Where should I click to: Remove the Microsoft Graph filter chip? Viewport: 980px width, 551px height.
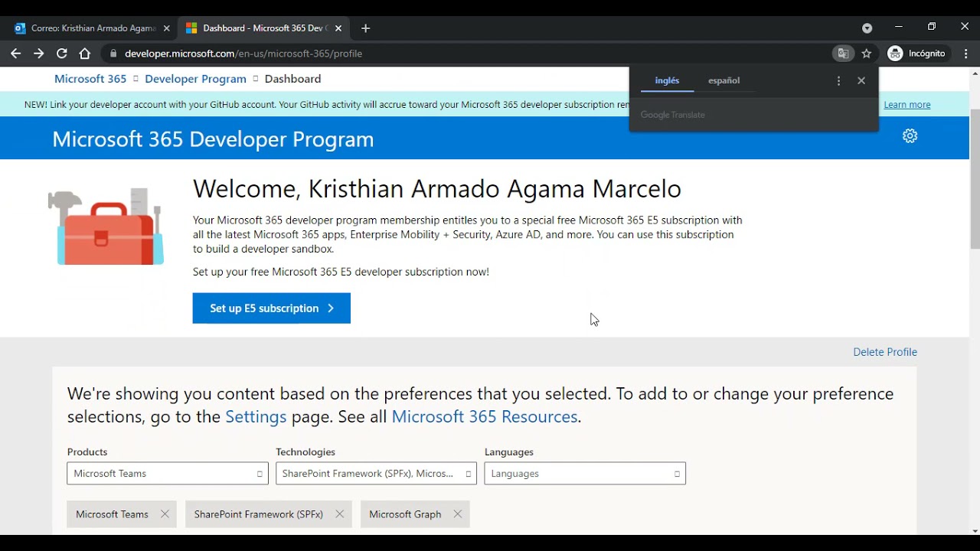pos(457,514)
